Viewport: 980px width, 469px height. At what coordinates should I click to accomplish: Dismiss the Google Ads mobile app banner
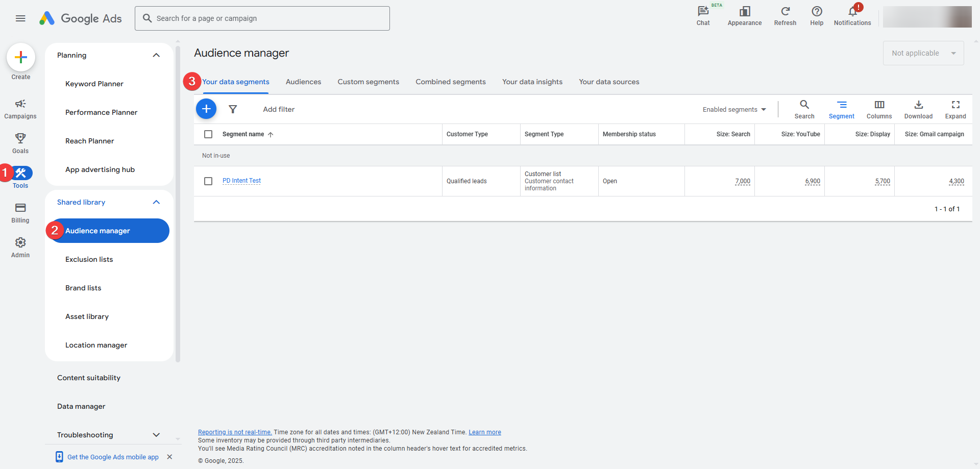(x=169, y=457)
